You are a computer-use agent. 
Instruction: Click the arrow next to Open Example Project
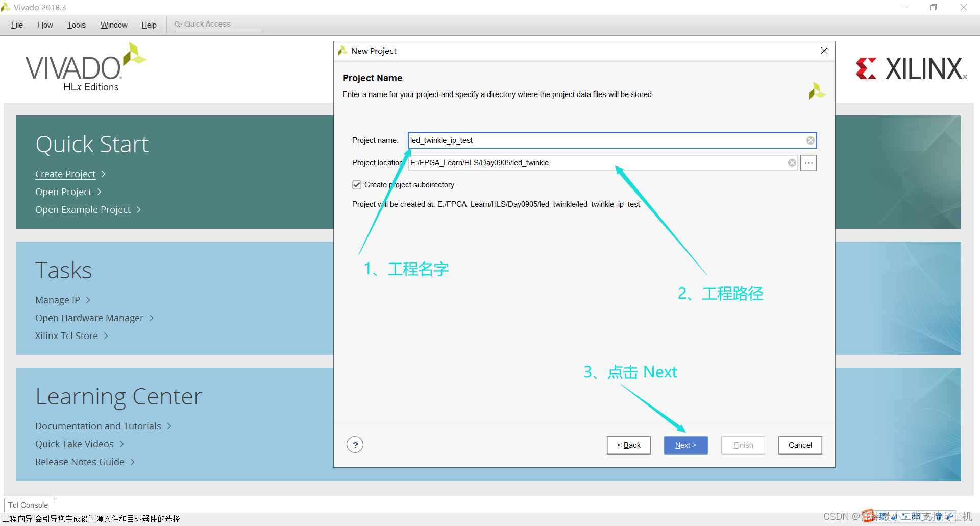point(138,210)
